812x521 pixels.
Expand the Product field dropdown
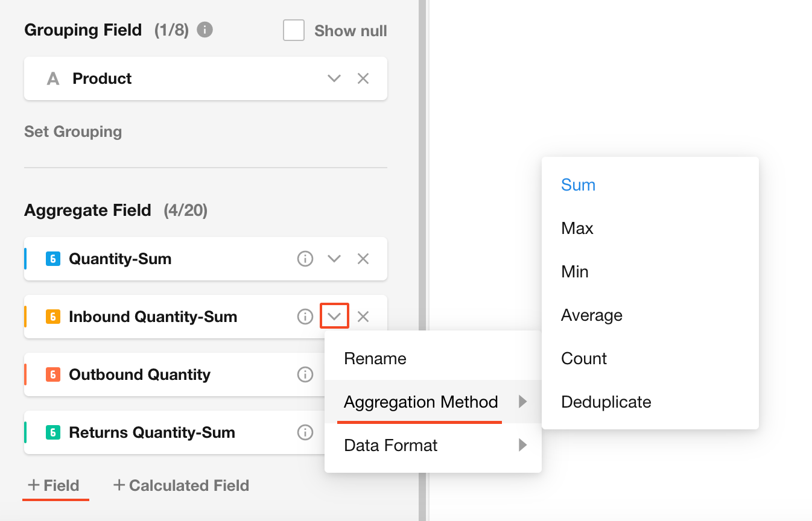pos(334,78)
